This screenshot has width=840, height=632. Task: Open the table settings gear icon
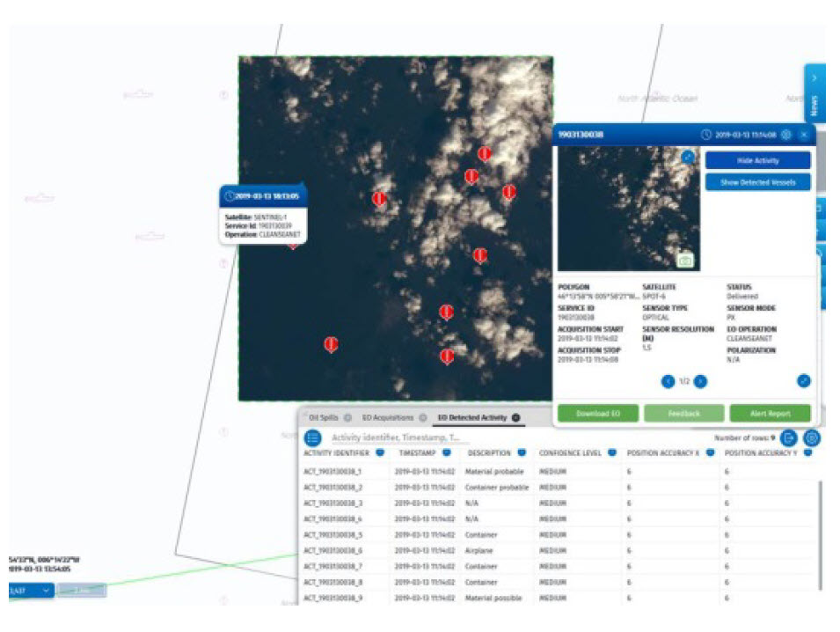812,438
